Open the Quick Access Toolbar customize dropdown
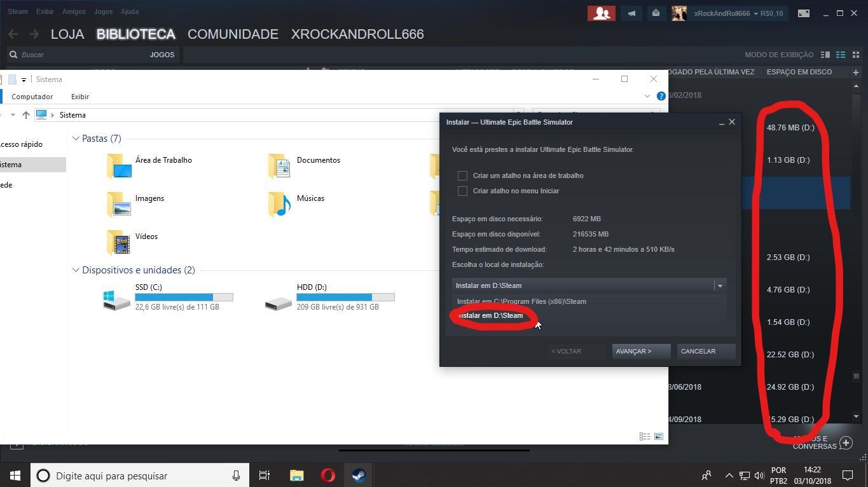Image resolution: width=868 pixels, height=487 pixels. coord(24,79)
